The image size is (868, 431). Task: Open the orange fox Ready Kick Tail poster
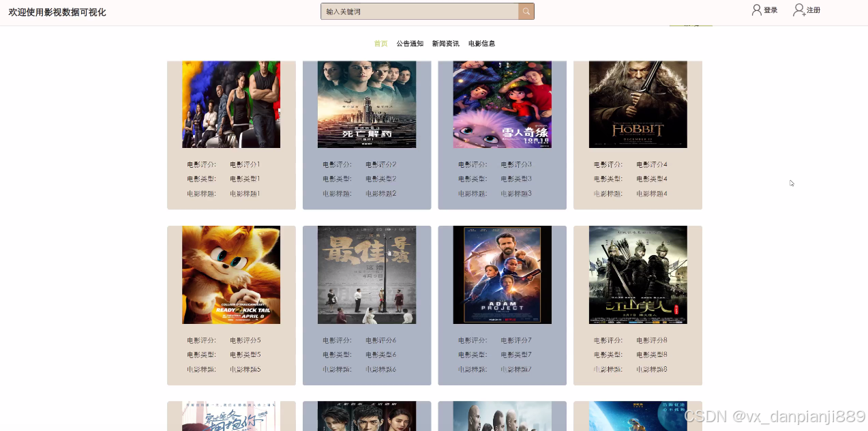click(231, 275)
